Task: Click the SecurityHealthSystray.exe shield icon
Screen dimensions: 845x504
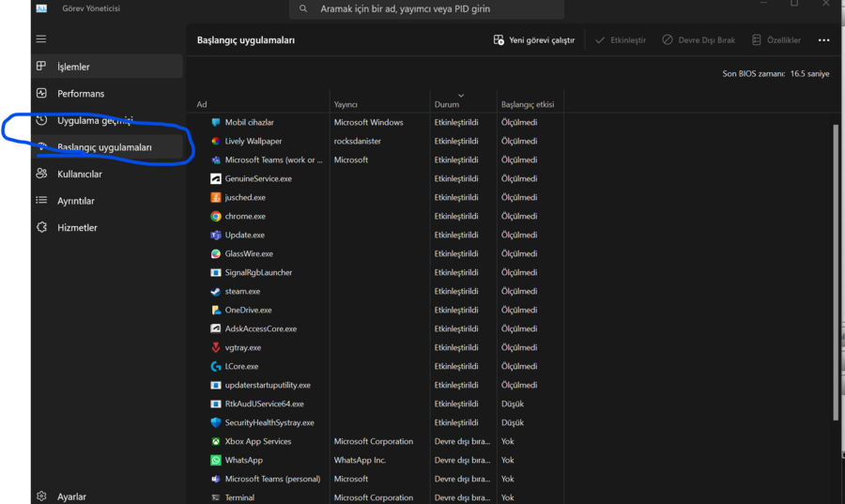Action: click(x=216, y=422)
